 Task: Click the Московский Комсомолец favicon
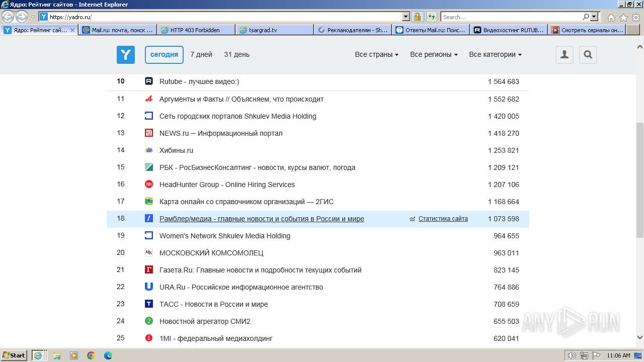(149, 253)
